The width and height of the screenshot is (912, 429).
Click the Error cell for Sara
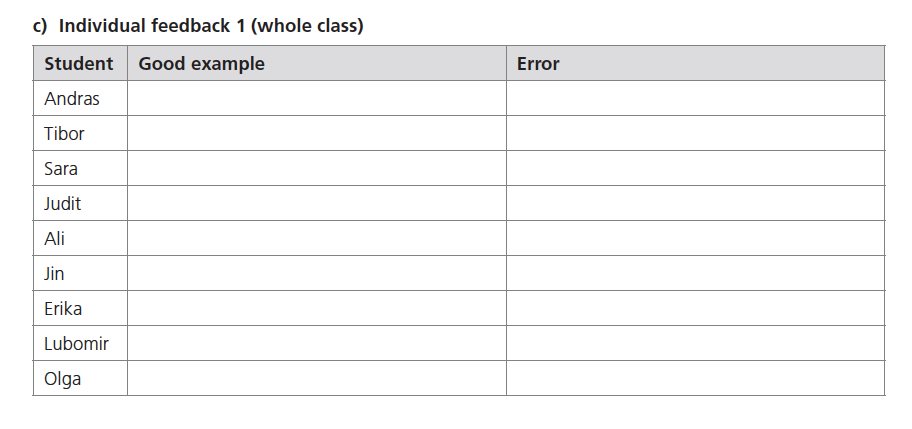[695, 169]
